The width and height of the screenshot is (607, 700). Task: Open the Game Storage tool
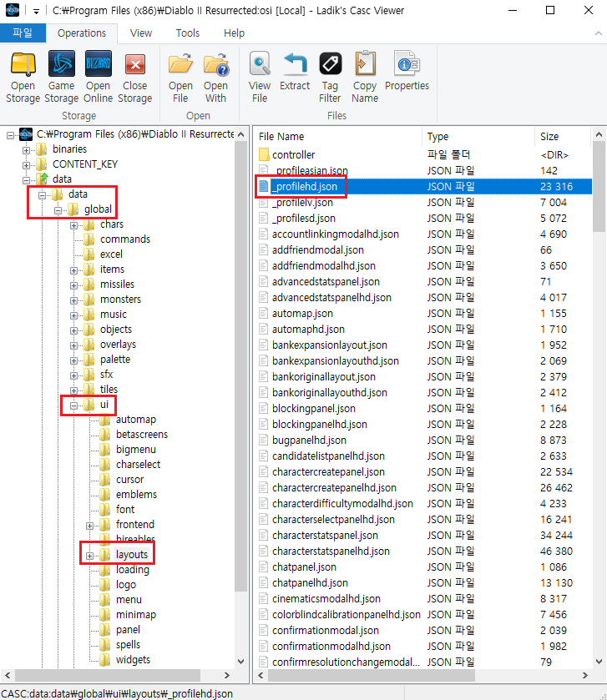[61, 64]
